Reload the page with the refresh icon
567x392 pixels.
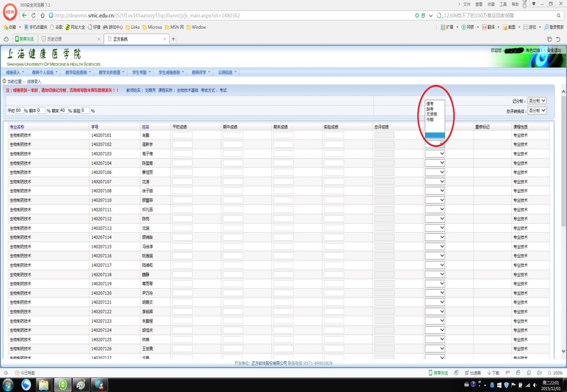click(x=34, y=16)
